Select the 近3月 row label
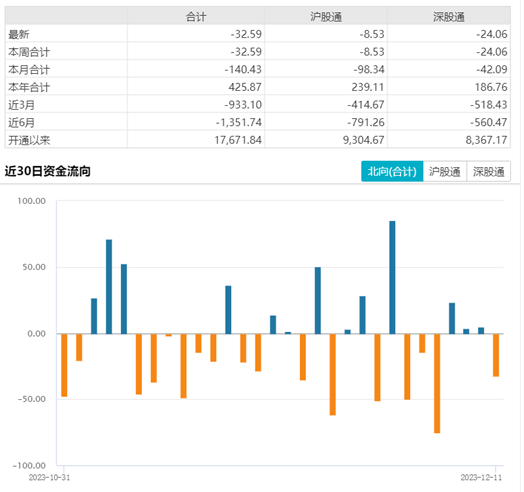The width and height of the screenshot is (524, 492). pos(21,105)
